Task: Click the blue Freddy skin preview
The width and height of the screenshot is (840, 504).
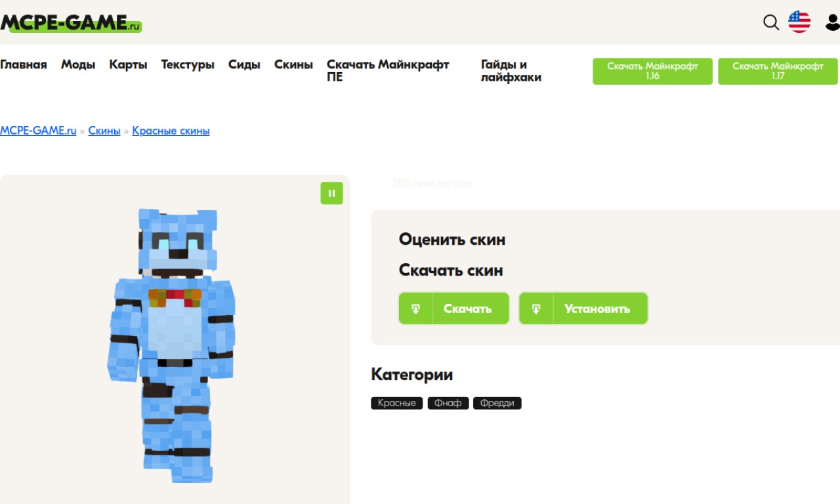Action: tap(172, 345)
